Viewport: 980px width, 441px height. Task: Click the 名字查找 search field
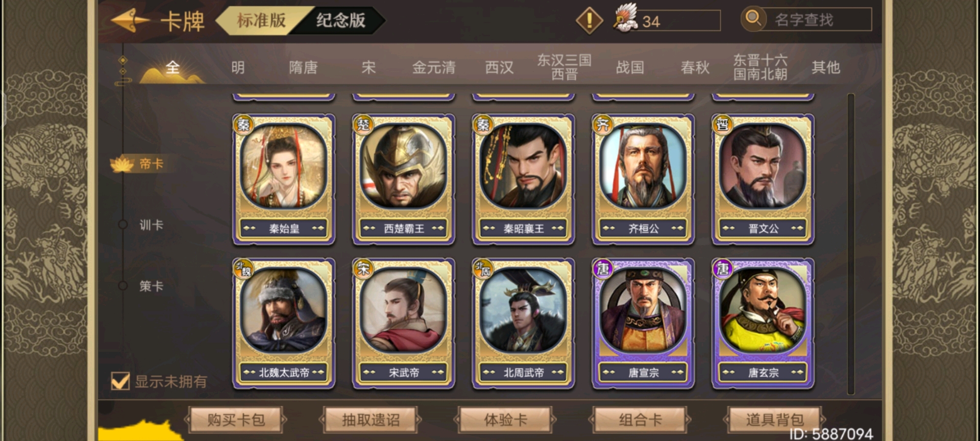pos(816,20)
